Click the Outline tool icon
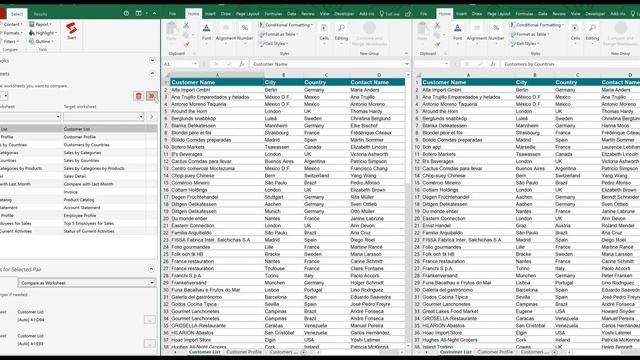The height and width of the screenshot is (360, 640). coord(32,42)
